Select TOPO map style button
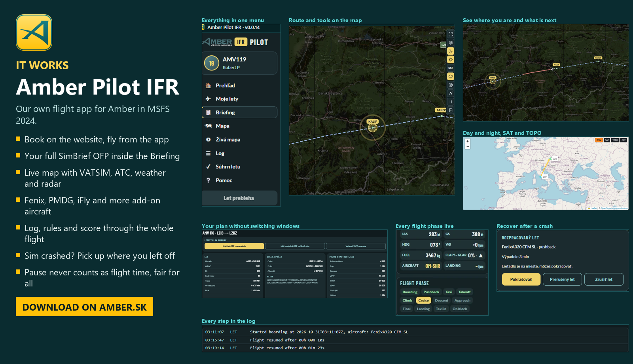Viewport: 633px width, 364px height. (615, 140)
